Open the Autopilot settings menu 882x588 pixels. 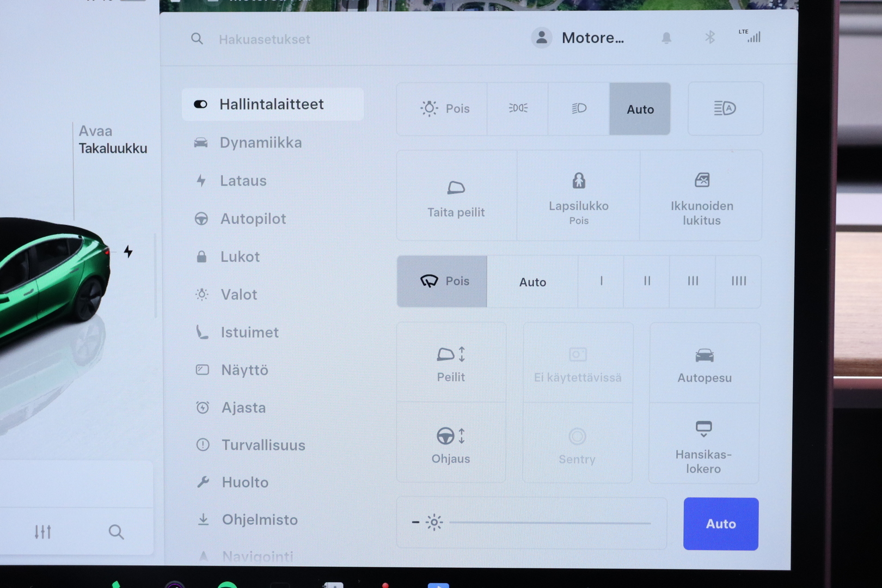[253, 219]
